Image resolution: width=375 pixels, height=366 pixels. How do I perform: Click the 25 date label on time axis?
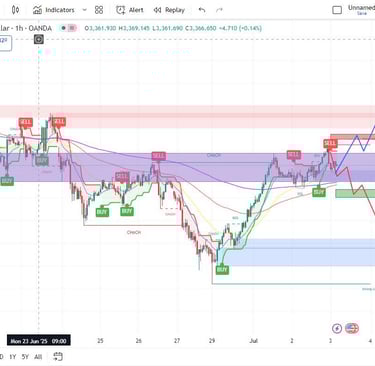(x=100, y=341)
